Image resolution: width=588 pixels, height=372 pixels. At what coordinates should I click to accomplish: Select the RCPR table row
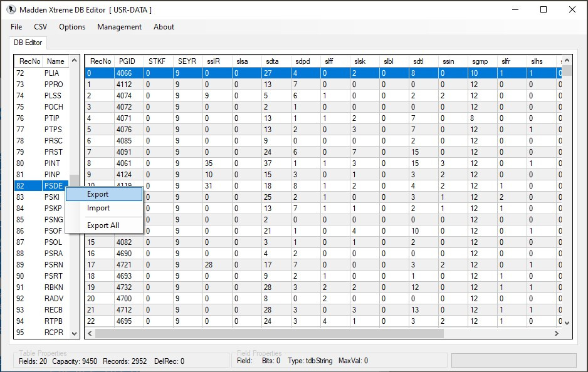point(42,333)
